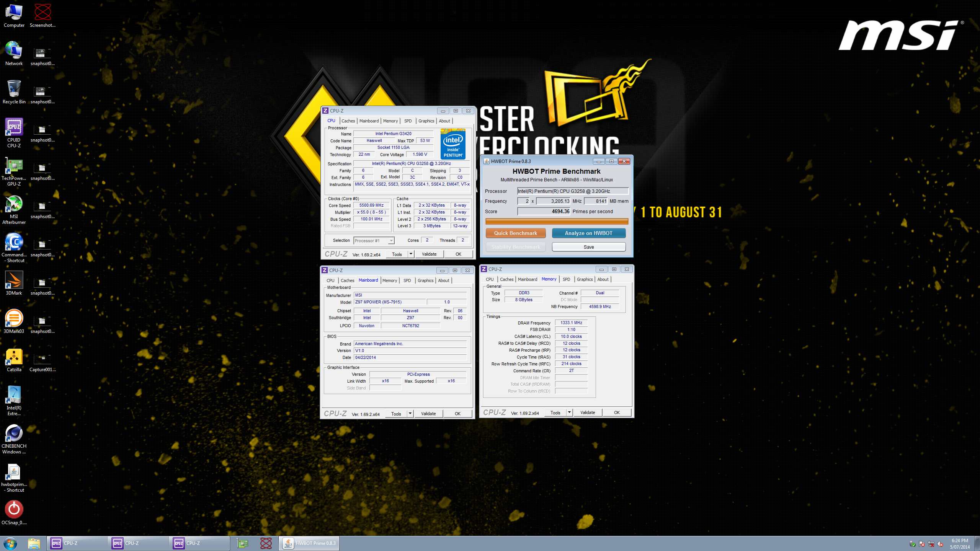This screenshot has height=551, width=980.
Task: Click Tools button in Mainboard CPU-Z window
Action: (396, 414)
